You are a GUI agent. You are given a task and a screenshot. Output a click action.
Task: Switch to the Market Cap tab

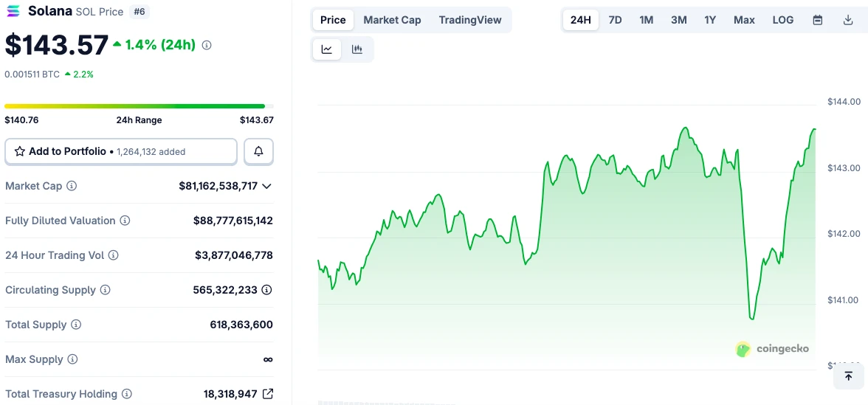[x=392, y=20]
